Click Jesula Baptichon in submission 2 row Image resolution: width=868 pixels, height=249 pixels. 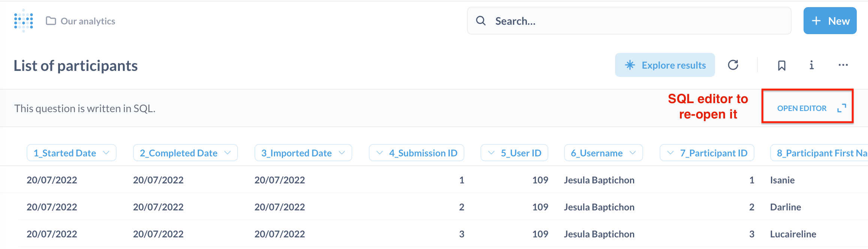pyautogui.click(x=599, y=207)
